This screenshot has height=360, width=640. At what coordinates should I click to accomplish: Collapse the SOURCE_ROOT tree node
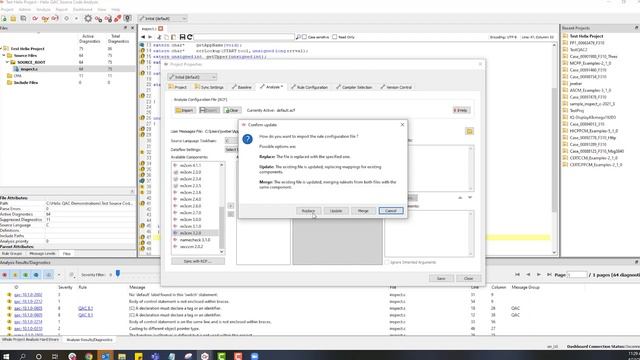pos(7,62)
